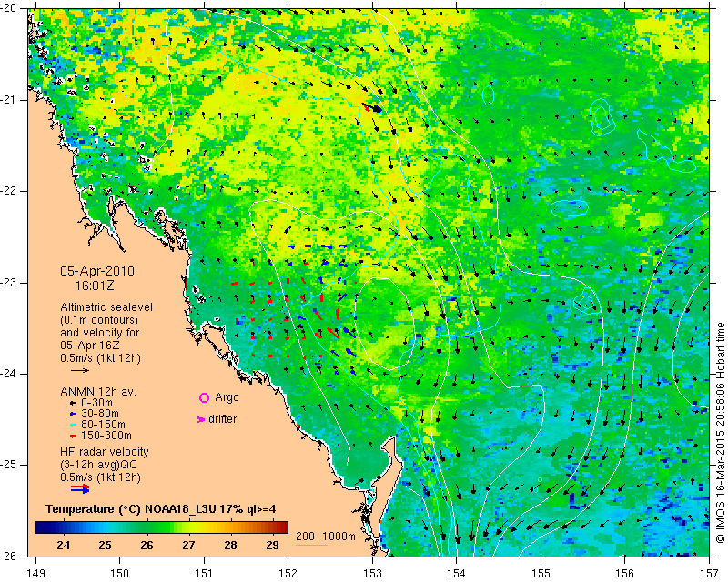The image size is (728, 582).
Task: Click the '0-30m' depth label
Action: (97, 403)
